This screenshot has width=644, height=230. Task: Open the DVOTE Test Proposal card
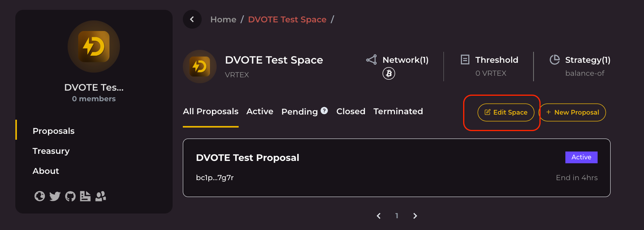(396, 168)
